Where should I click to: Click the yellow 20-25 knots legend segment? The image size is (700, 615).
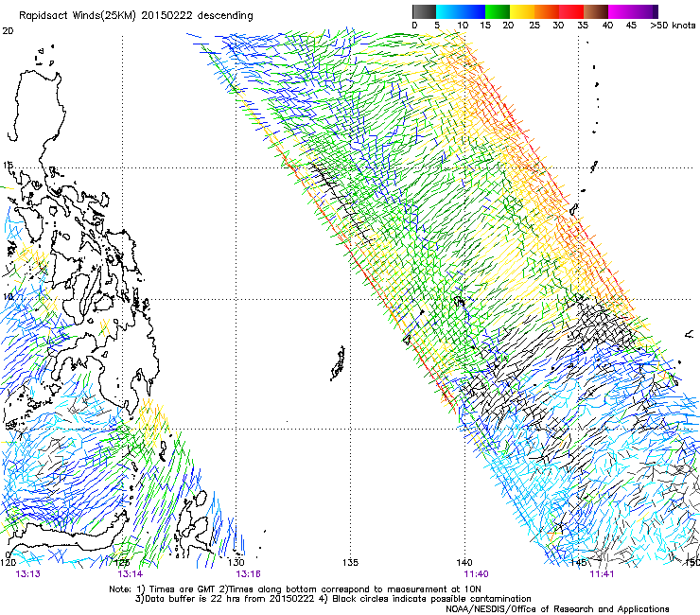coord(522,11)
